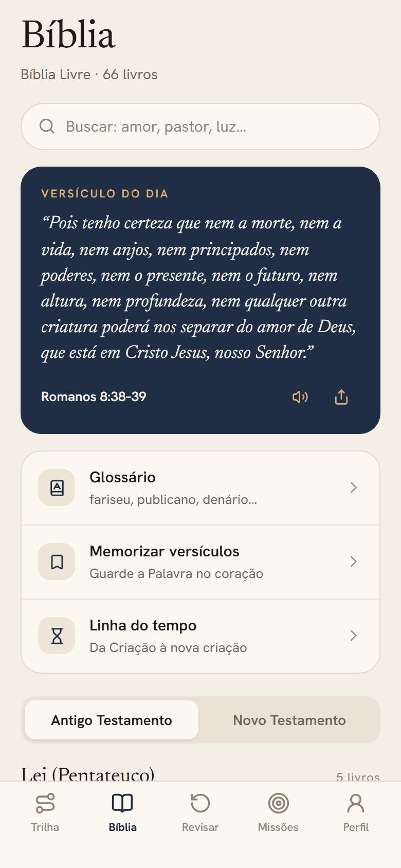This screenshot has height=868, width=401.
Task: Open Memorizar versículos chevron arrow
Action: pos(353,562)
